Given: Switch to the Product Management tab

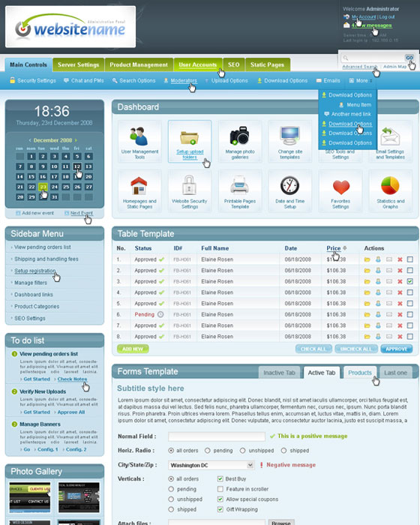Looking at the screenshot, I should (139, 64).
